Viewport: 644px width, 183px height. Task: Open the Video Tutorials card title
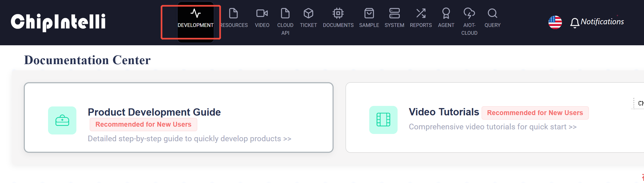tap(444, 112)
